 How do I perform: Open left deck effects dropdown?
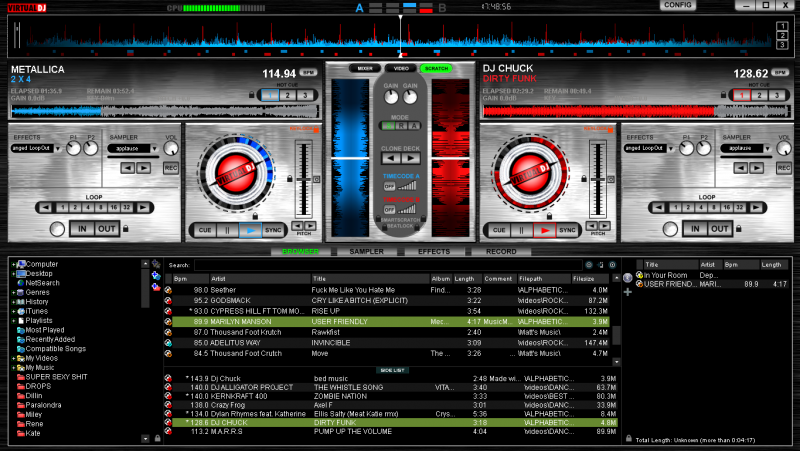click(x=58, y=148)
